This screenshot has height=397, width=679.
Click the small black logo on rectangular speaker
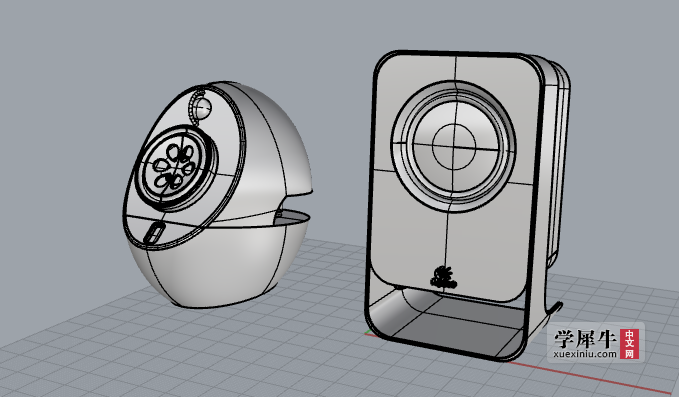click(x=443, y=278)
